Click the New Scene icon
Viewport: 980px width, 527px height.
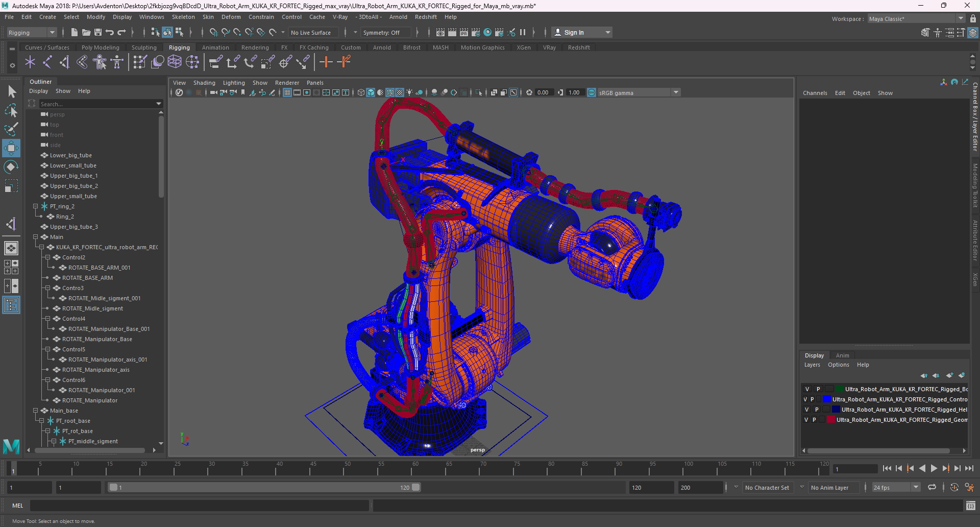click(x=75, y=33)
